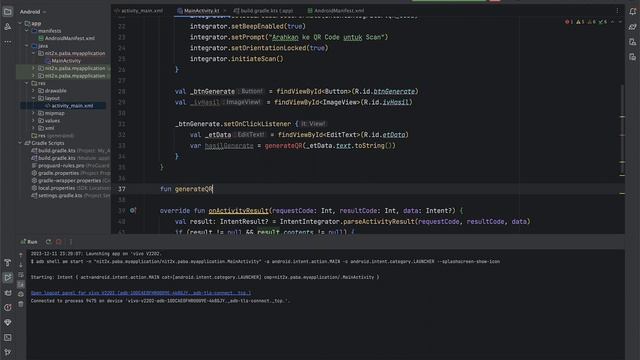Select local.properties in project tree
The width and height of the screenshot is (640, 360).
tap(53, 188)
